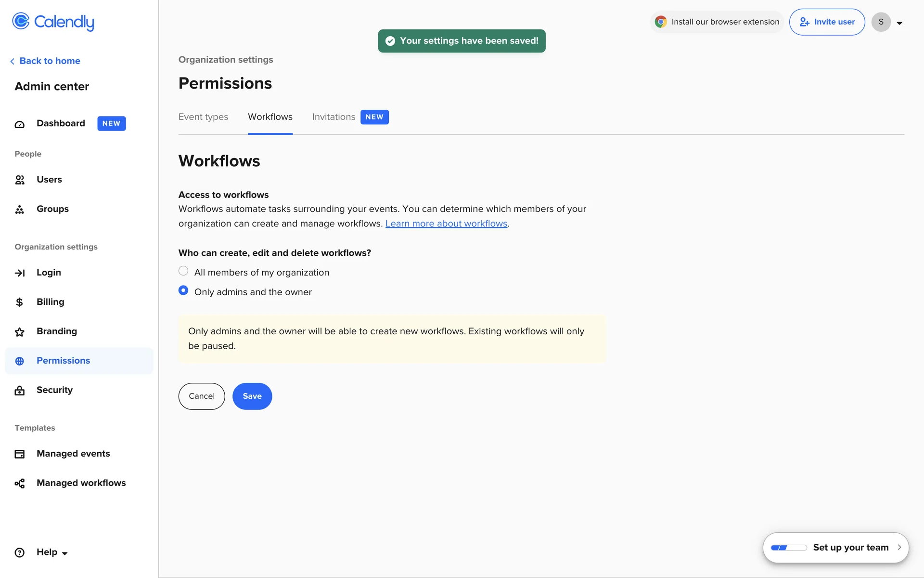Click the Calendly logo icon
The image size is (924, 578).
click(21, 21)
